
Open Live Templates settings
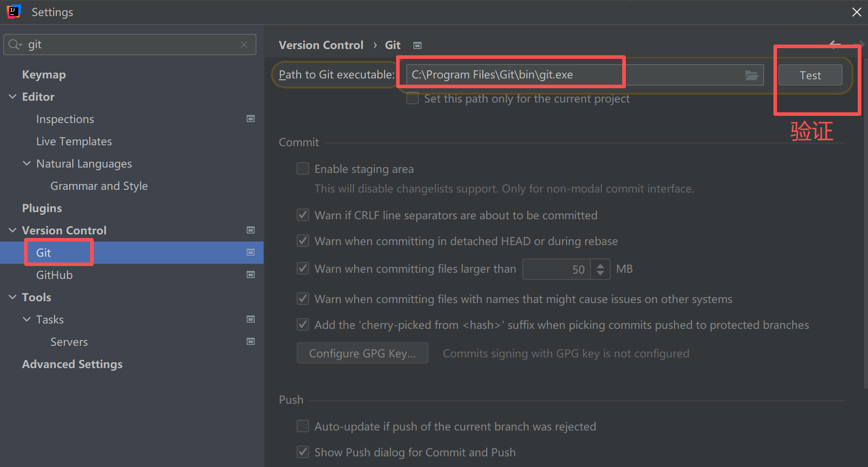click(x=74, y=141)
